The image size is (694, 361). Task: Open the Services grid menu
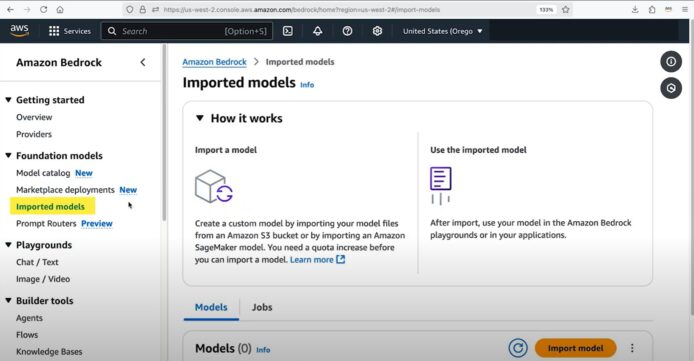point(69,31)
